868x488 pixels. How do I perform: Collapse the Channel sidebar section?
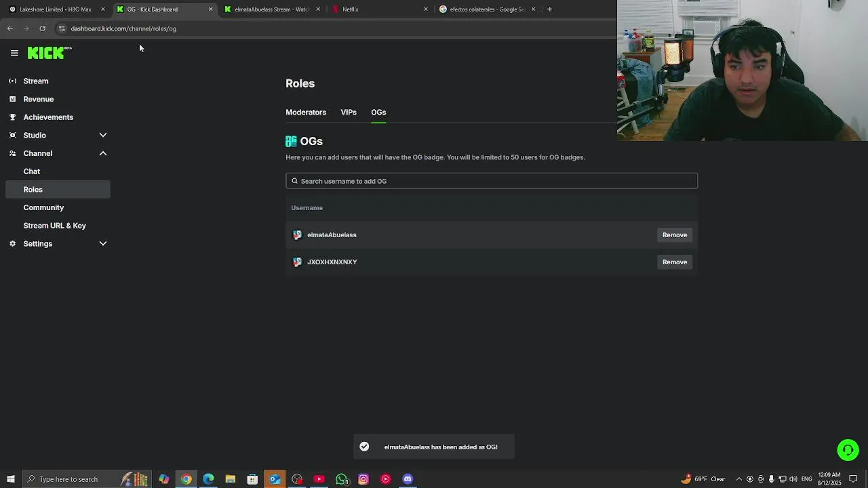(103, 153)
